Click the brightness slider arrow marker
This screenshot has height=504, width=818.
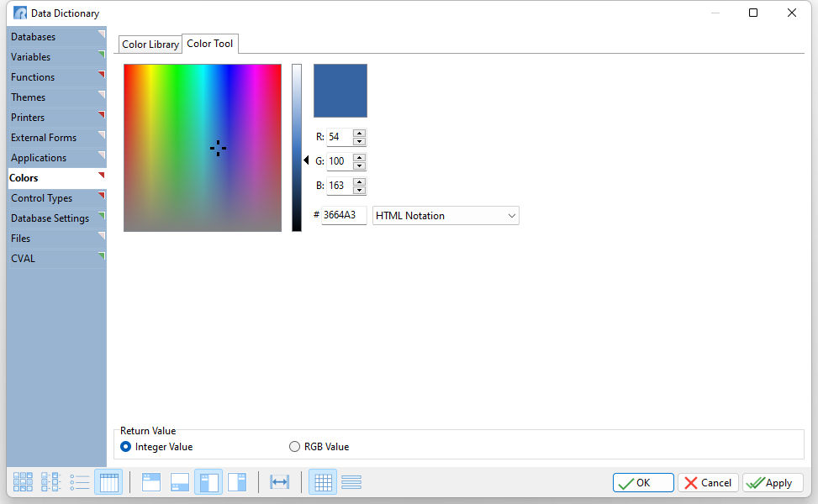pos(306,160)
